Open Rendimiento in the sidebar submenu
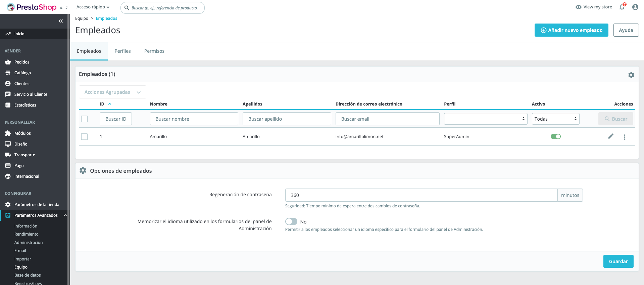Viewport: 644px width, 285px height. [x=27, y=234]
